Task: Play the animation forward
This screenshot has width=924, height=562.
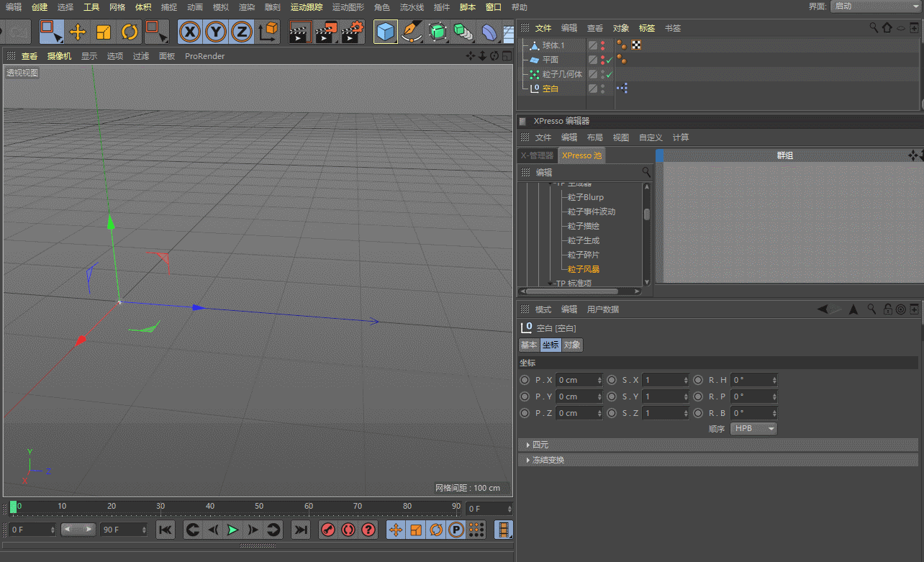Action: click(x=232, y=530)
